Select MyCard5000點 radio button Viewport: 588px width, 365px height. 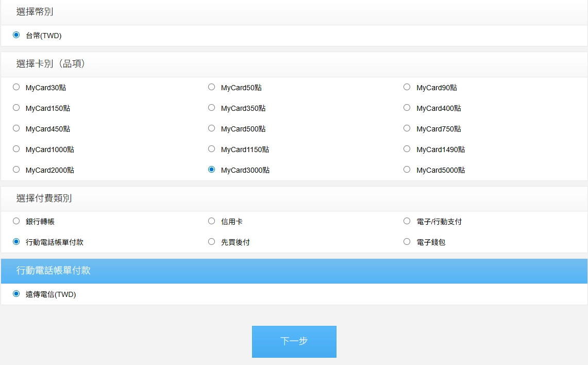tap(407, 170)
